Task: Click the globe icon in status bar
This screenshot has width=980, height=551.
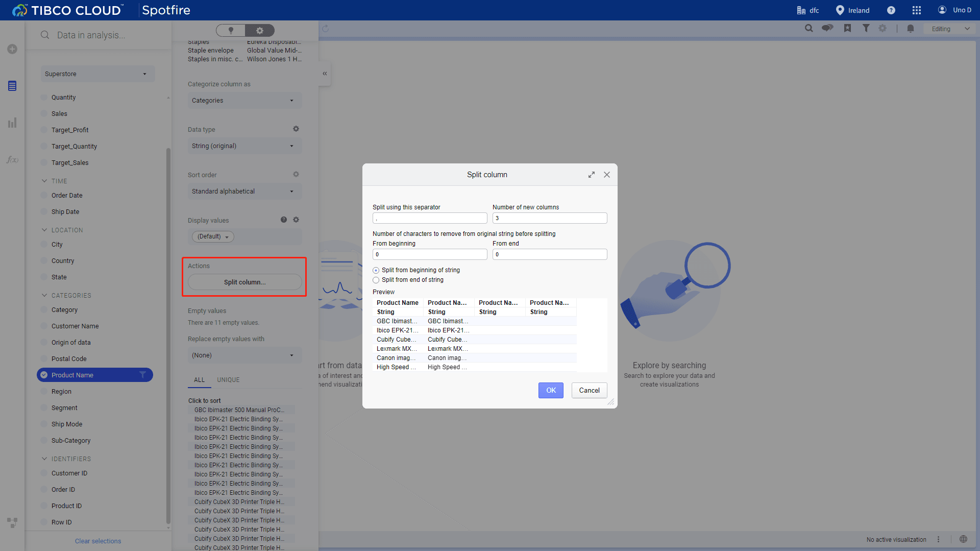Action: (x=963, y=539)
